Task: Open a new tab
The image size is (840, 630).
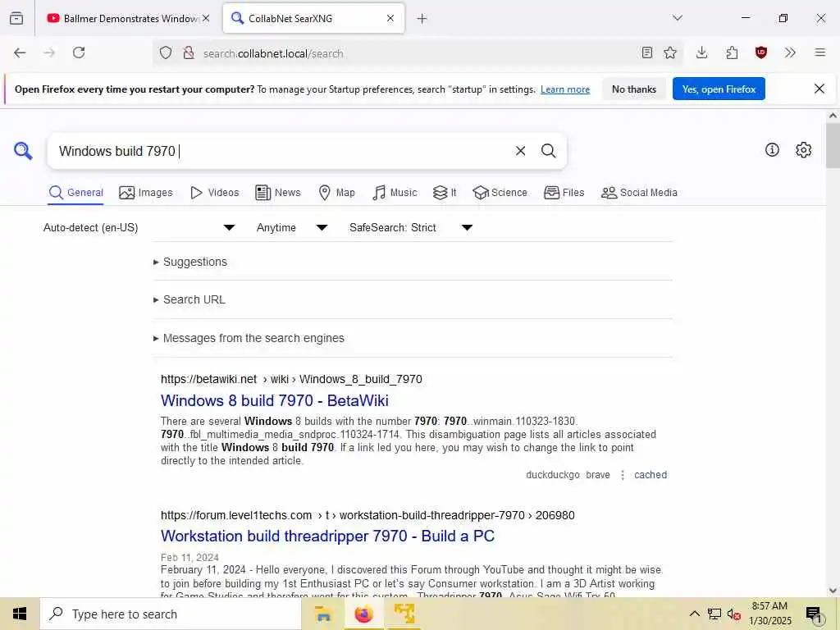Action: tap(422, 19)
